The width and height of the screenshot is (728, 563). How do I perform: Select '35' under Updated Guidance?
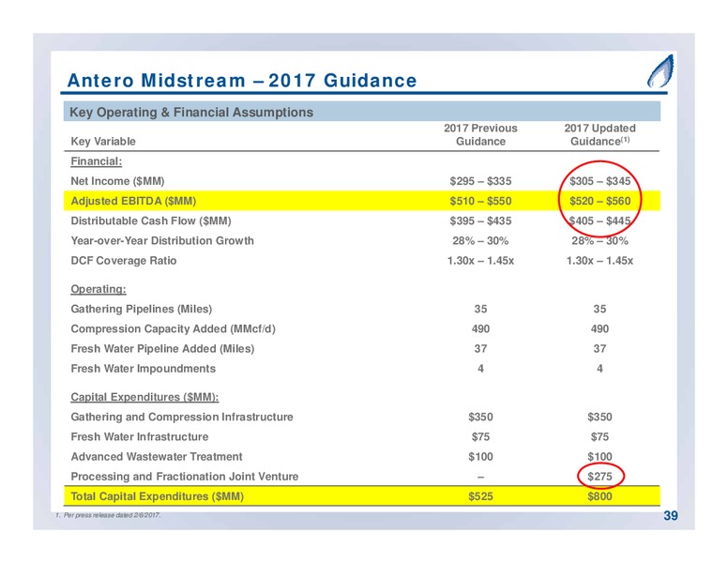pyautogui.click(x=599, y=309)
